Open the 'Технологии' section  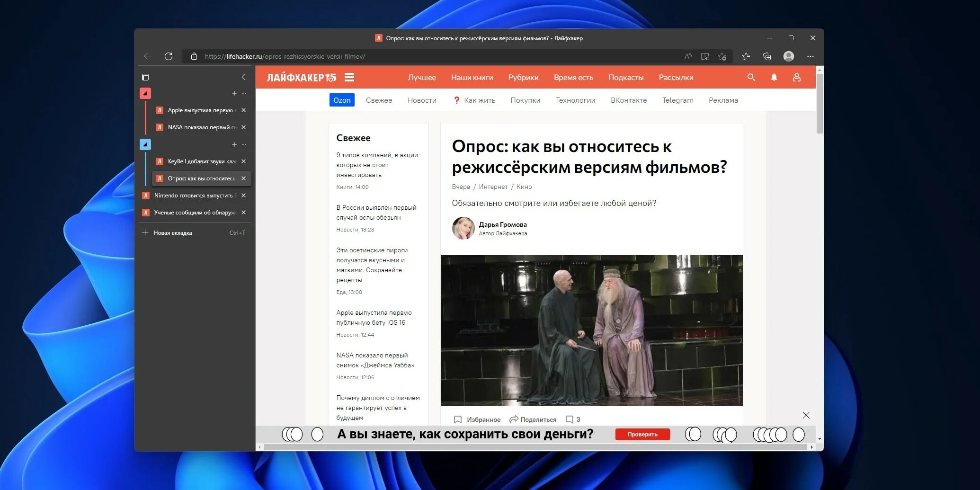(575, 100)
